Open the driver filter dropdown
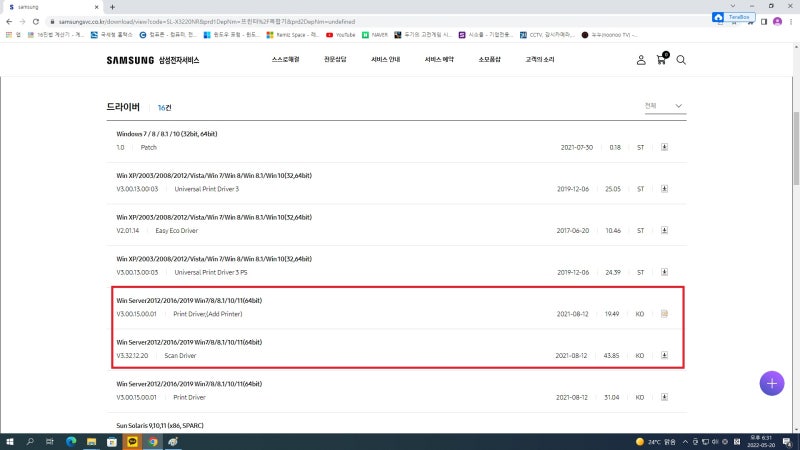Image resolution: width=800 pixels, height=450 pixels. (665, 106)
